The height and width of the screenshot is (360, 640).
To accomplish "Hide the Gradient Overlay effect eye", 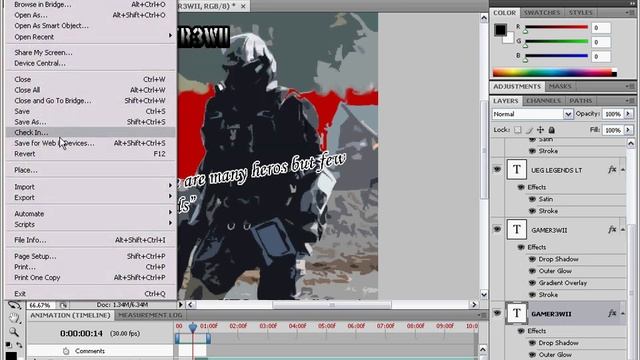I will (x=532, y=283).
